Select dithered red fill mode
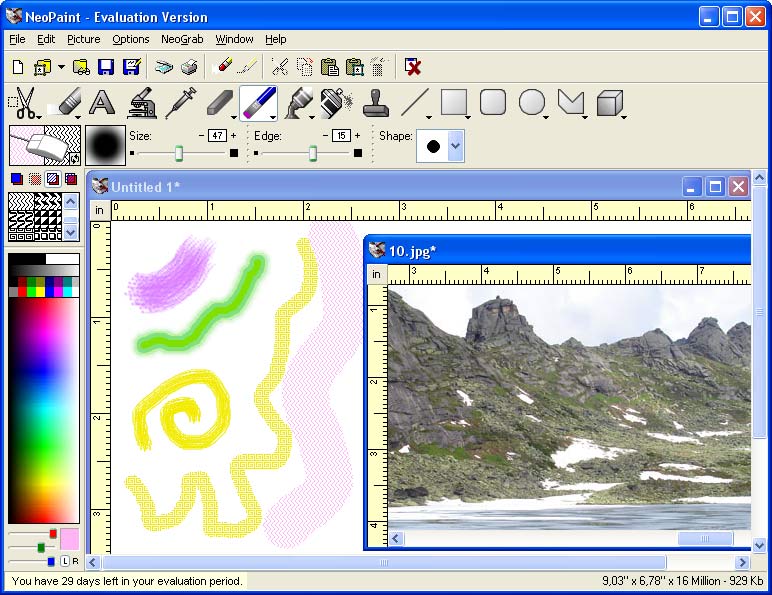This screenshot has width=772, height=595. (35, 179)
